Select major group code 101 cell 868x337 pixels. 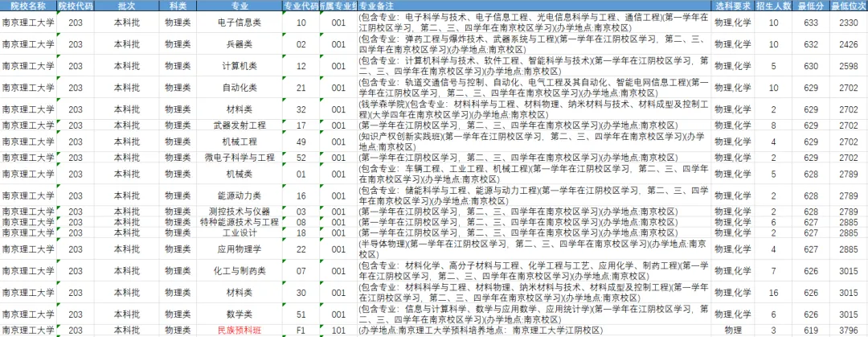click(338, 331)
